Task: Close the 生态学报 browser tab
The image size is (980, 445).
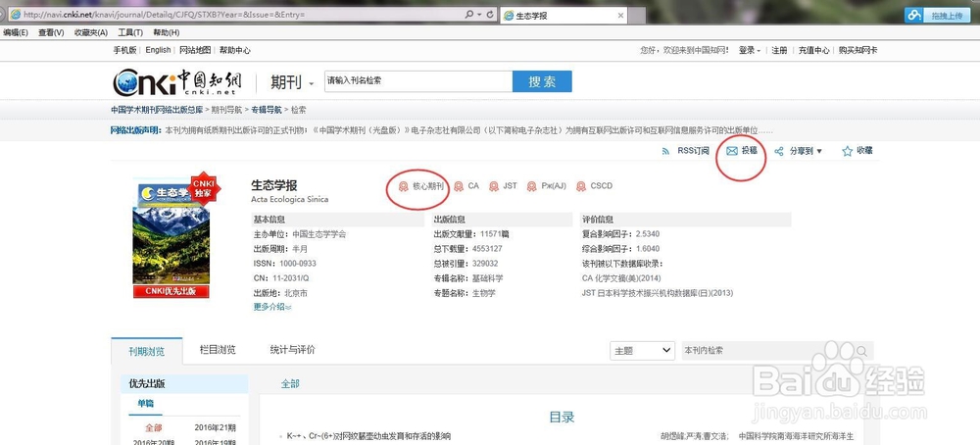Action: pos(620,15)
